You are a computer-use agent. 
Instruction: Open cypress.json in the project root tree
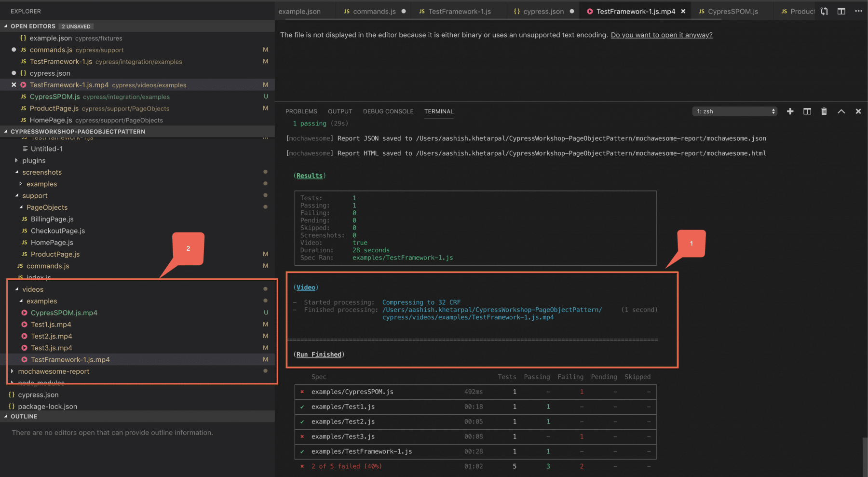coord(38,395)
